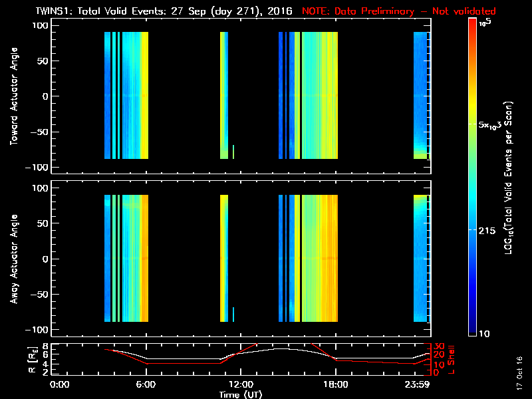Select the 'Toward Actuator Angle' axis label

coord(13,96)
